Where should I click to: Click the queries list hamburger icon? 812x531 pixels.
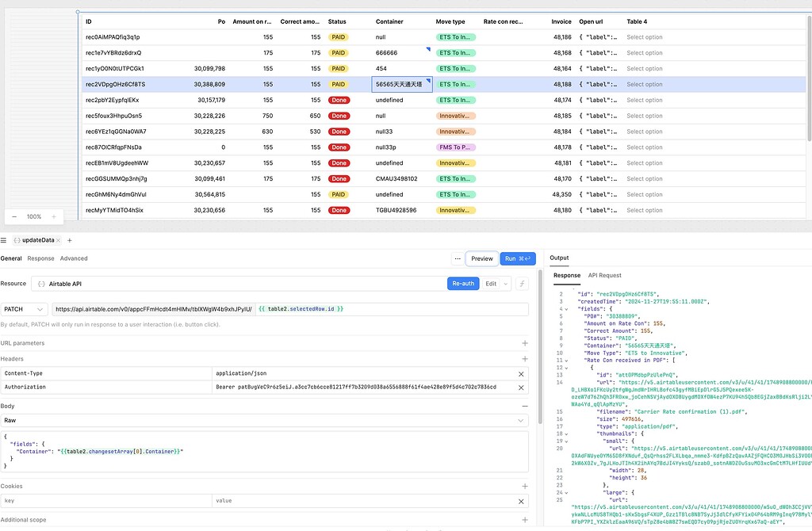tap(5, 240)
